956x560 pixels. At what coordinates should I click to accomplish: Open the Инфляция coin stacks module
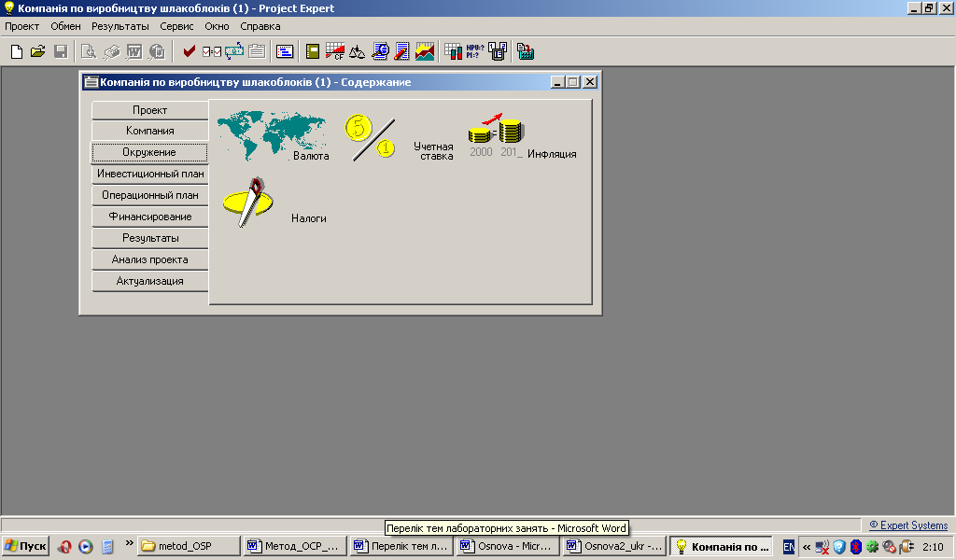tap(522, 136)
